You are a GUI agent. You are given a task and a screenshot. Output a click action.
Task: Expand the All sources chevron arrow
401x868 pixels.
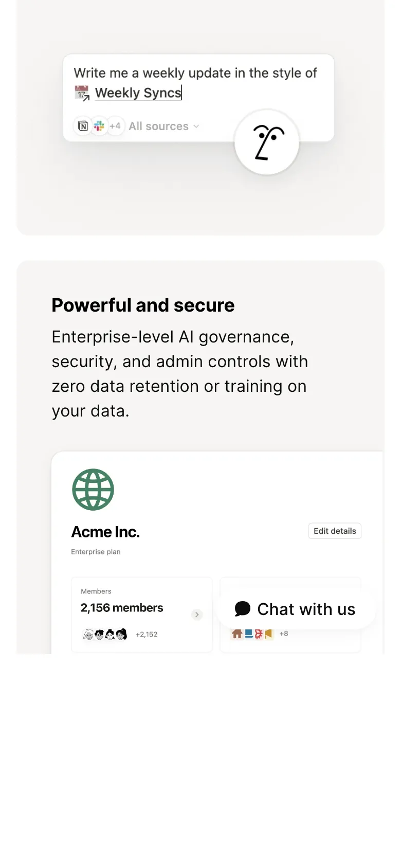coord(196,126)
